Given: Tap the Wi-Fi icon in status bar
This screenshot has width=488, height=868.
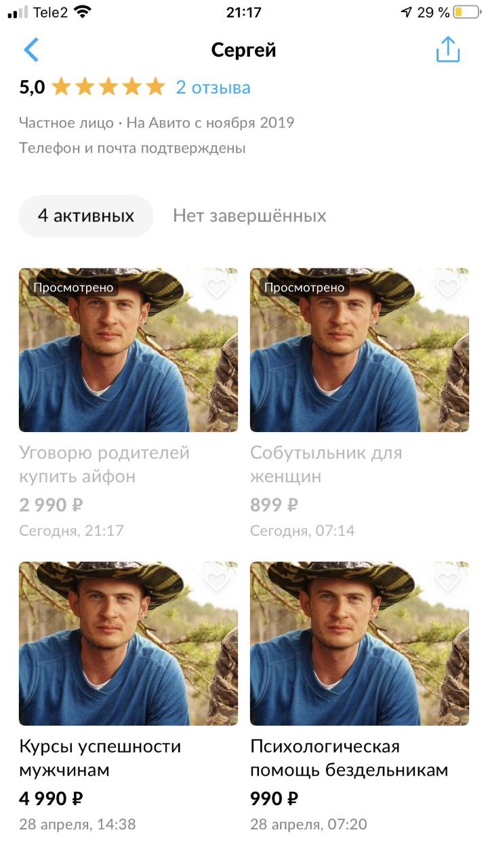Looking at the screenshot, I should tap(83, 12).
